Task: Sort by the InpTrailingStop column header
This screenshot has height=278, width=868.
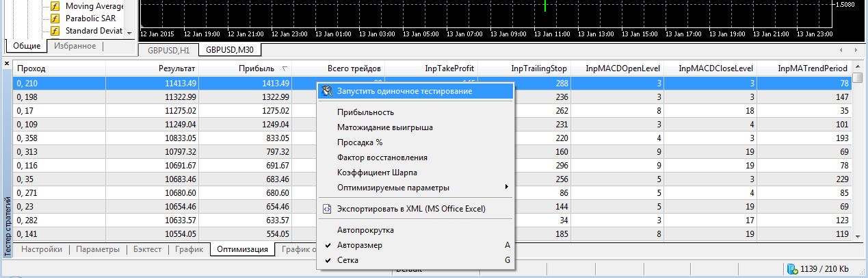Action: click(x=539, y=68)
